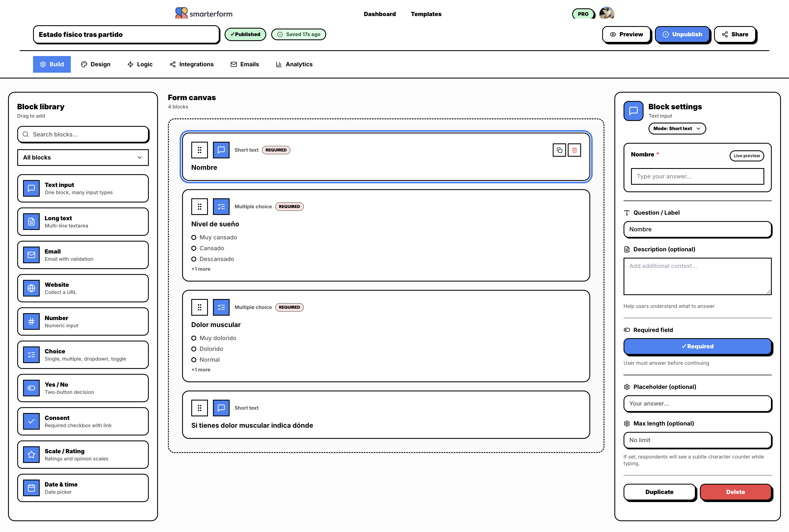Viewport: 789px width, 532px height.
Task: Click the Number block icon
Action: pos(31,321)
